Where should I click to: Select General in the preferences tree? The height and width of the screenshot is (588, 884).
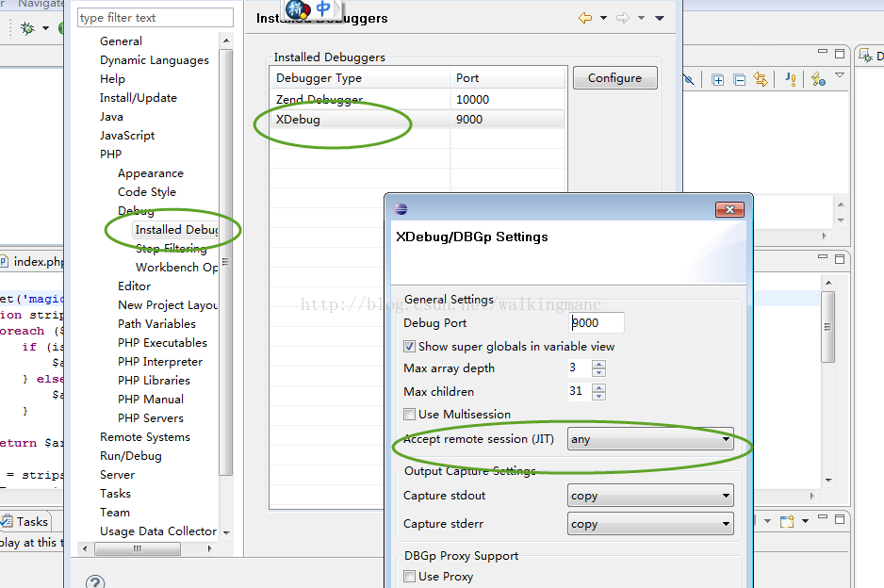(121, 41)
